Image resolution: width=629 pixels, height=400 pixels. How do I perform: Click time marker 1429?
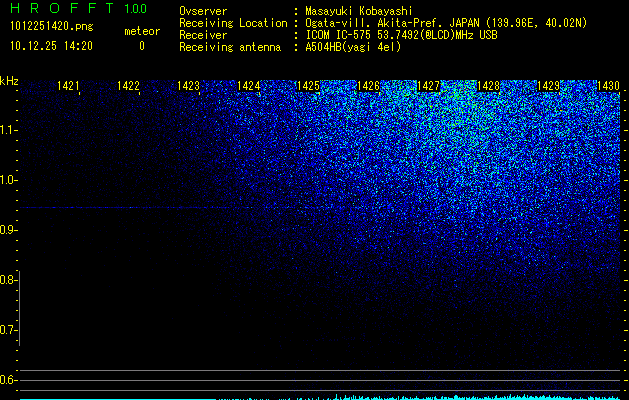[548, 86]
